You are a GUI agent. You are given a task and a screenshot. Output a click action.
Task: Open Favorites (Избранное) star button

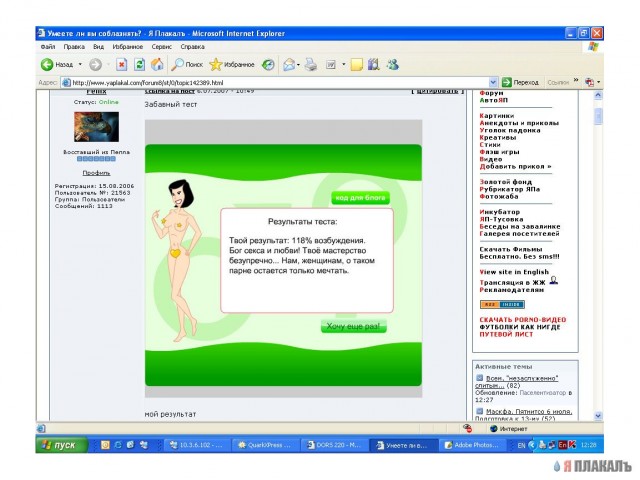(232, 64)
